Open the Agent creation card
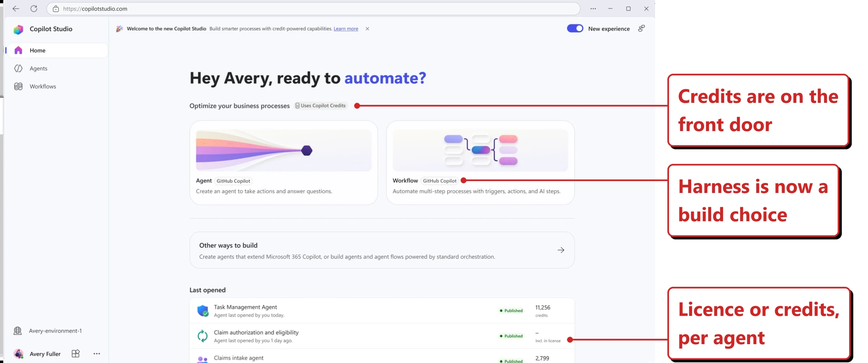868x363 pixels. (x=284, y=163)
